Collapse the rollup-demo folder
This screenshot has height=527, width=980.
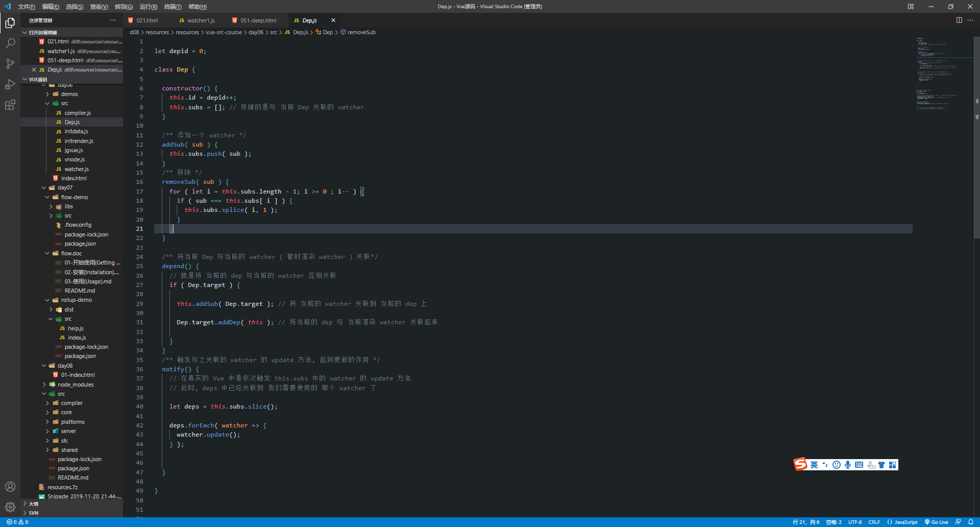77,300
